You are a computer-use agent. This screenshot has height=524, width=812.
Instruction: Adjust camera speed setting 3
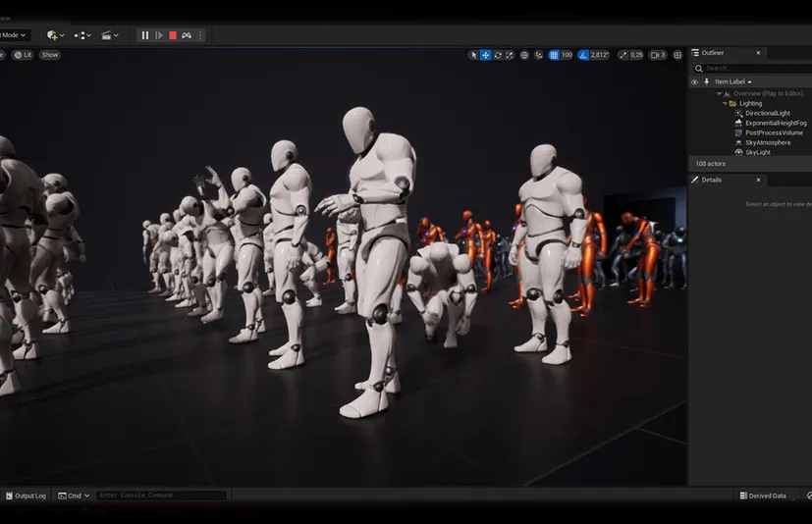pos(658,55)
